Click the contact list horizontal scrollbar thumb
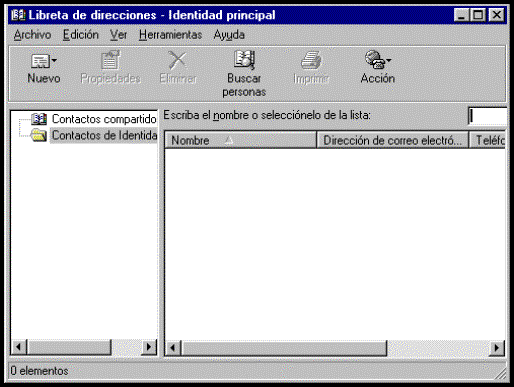Screen dimensions: 514x387 (x=284, y=348)
